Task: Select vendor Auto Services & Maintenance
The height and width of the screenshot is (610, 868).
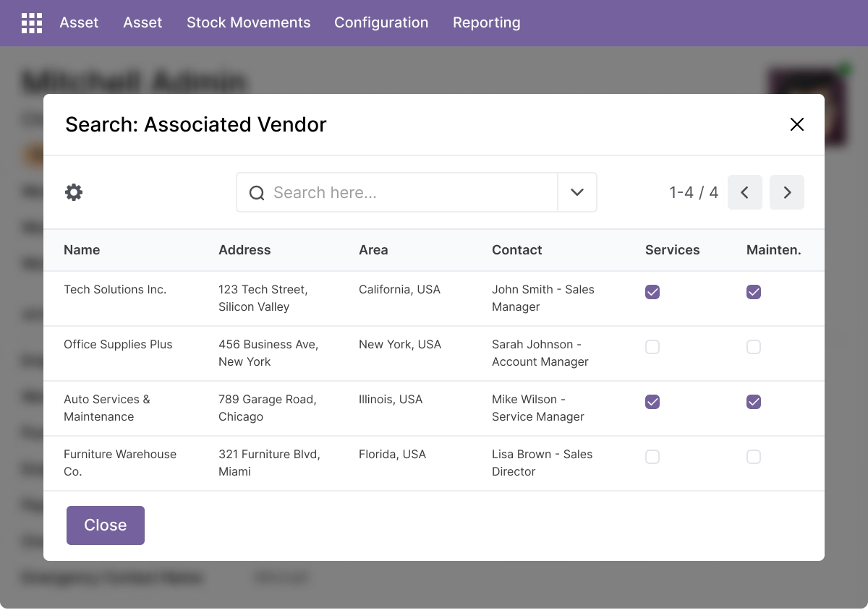Action: tap(107, 408)
